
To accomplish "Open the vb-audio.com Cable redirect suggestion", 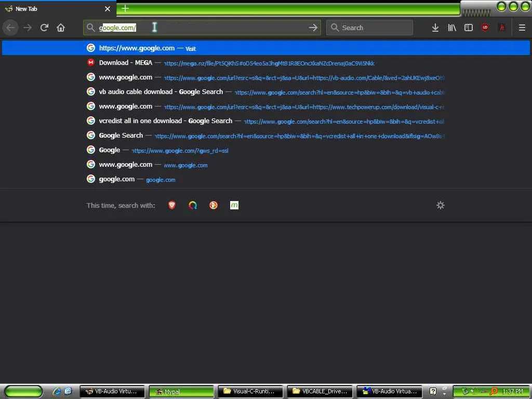I will tap(266, 77).
